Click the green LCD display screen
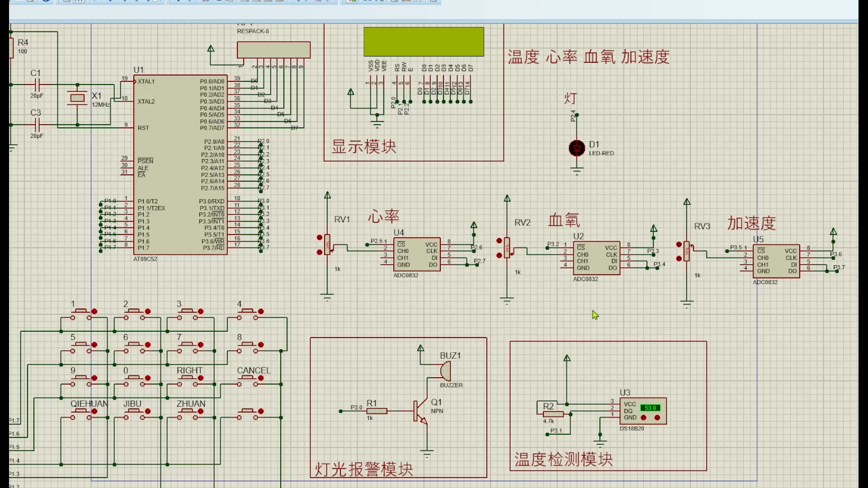Image resolution: width=868 pixels, height=488 pixels. tap(424, 42)
